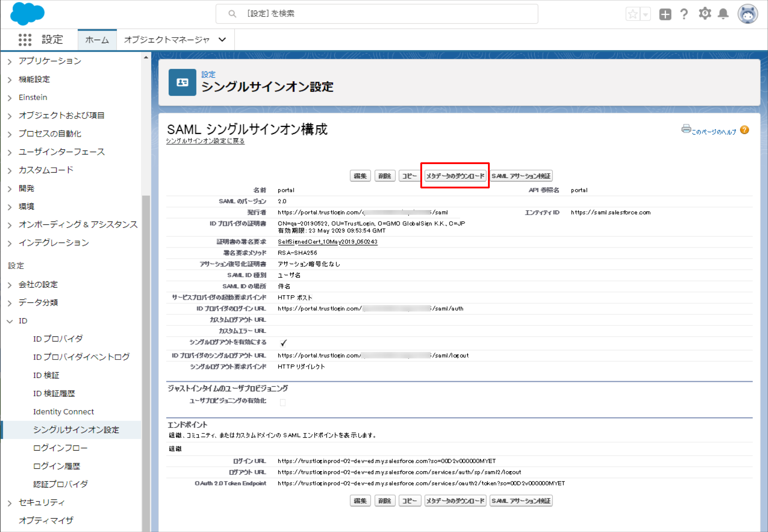The width and height of the screenshot is (768, 532).
Task: Click the setup search field
Action: [x=377, y=14]
